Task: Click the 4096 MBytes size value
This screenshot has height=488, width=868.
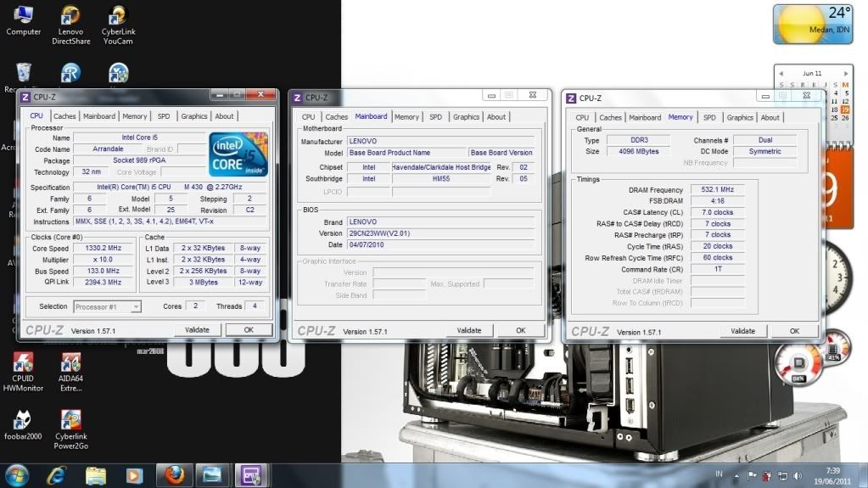Action: coord(638,151)
